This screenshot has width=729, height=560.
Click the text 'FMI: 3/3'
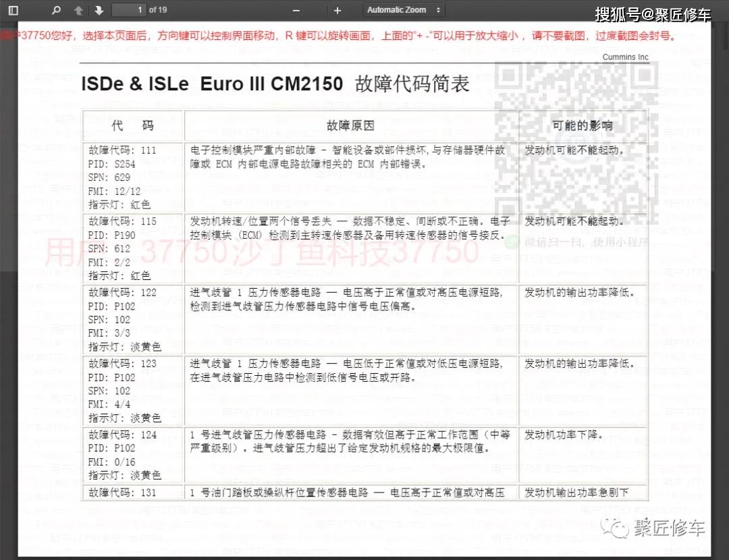[x=109, y=333]
